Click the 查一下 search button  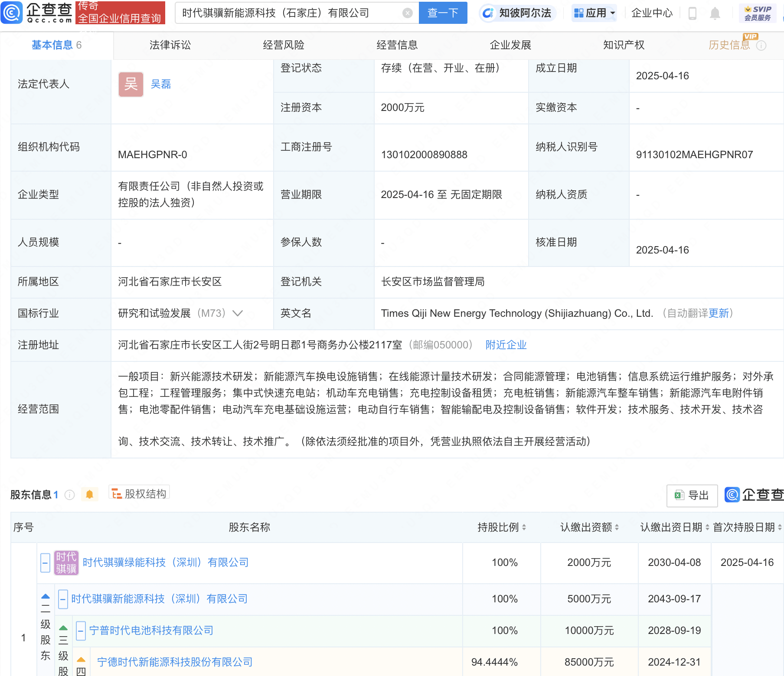click(x=443, y=13)
